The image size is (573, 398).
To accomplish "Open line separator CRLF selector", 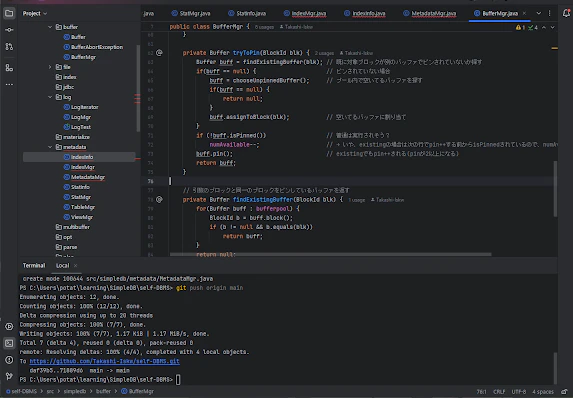I will tap(499, 391).
